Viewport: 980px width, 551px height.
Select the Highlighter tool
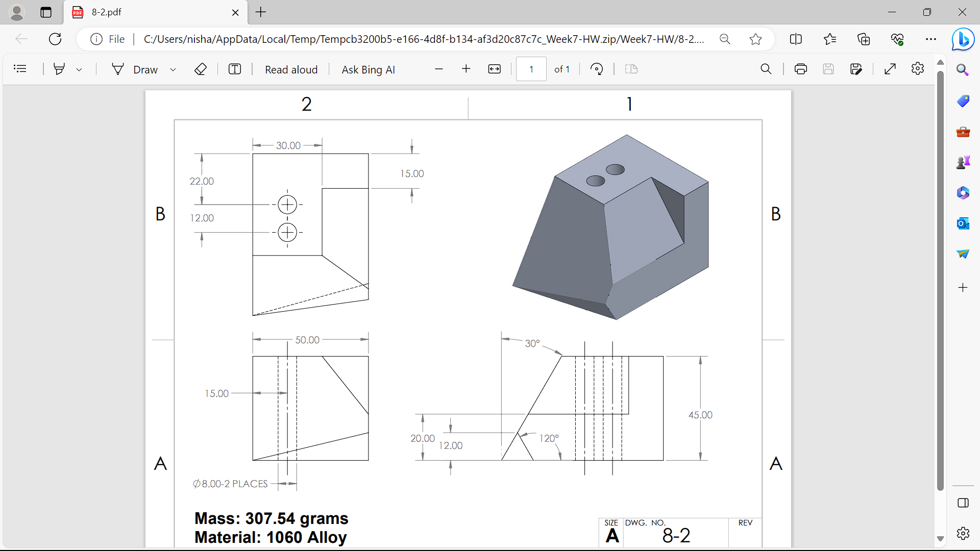click(x=59, y=69)
